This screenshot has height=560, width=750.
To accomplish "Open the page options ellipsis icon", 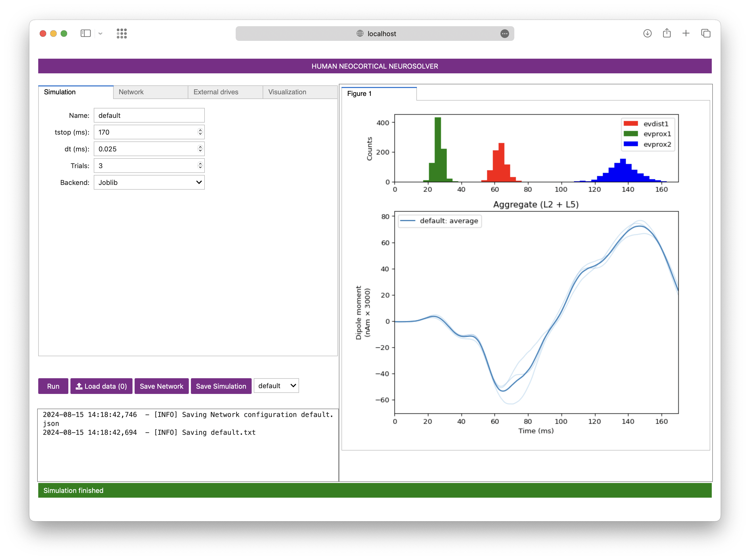I will 504,34.
